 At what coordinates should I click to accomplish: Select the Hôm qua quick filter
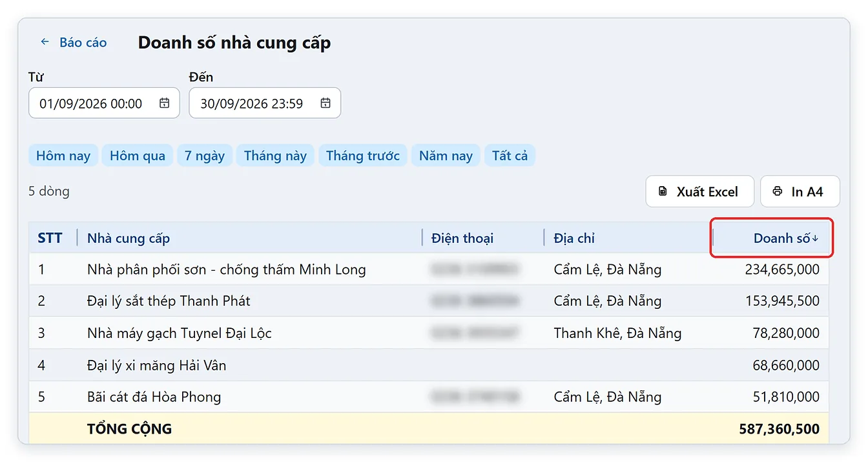click(138, 156)
